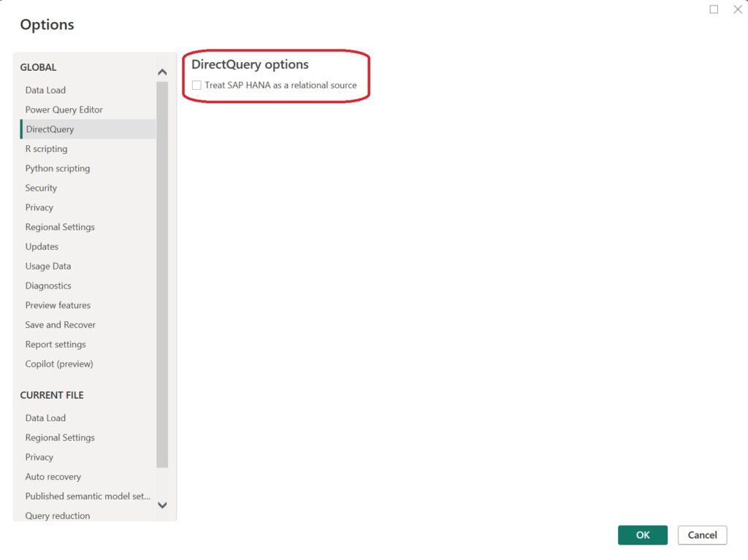Select Save and Recover settings
Image resolution: width=748 pixels, height=560 pixels.
coord(59,324)
